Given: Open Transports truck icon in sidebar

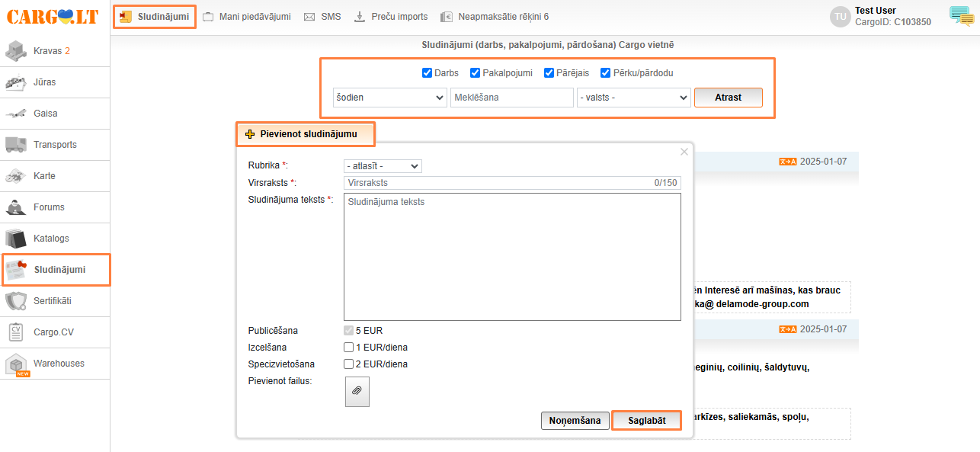Looking at the screenshot, I should [17, 145].
